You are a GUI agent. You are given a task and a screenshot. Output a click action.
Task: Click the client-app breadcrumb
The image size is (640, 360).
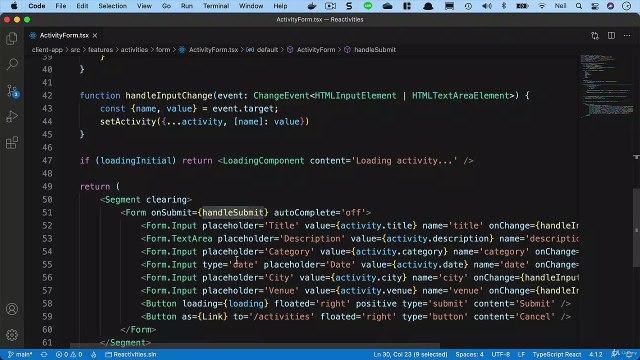coord(47,50)
